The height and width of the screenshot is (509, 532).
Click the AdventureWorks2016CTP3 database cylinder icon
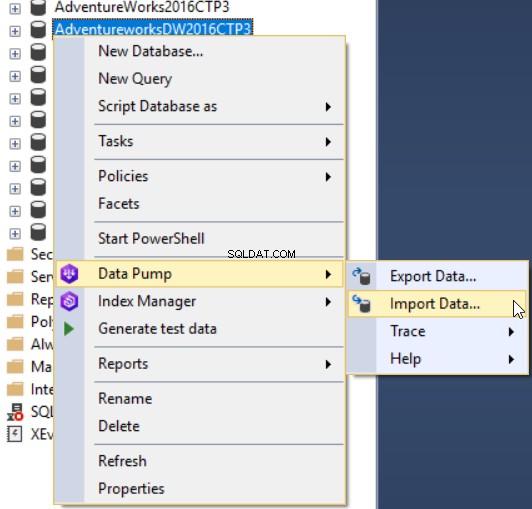(38, 7)
